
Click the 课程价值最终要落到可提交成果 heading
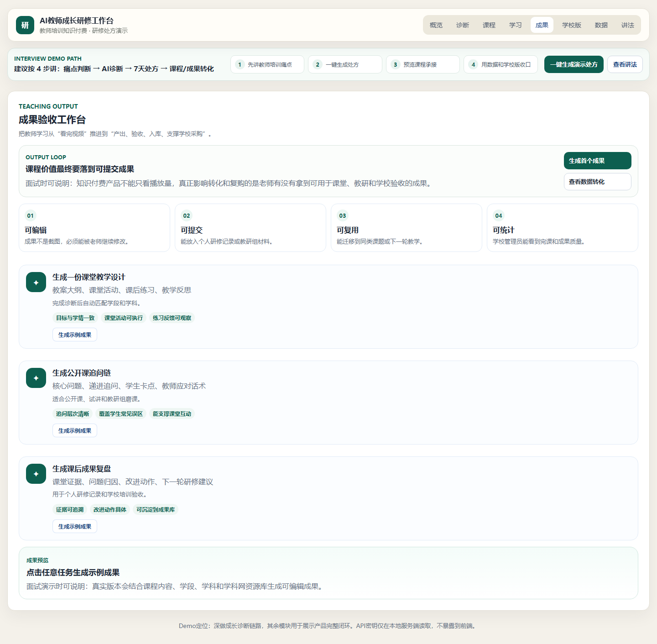coord(80,169)
